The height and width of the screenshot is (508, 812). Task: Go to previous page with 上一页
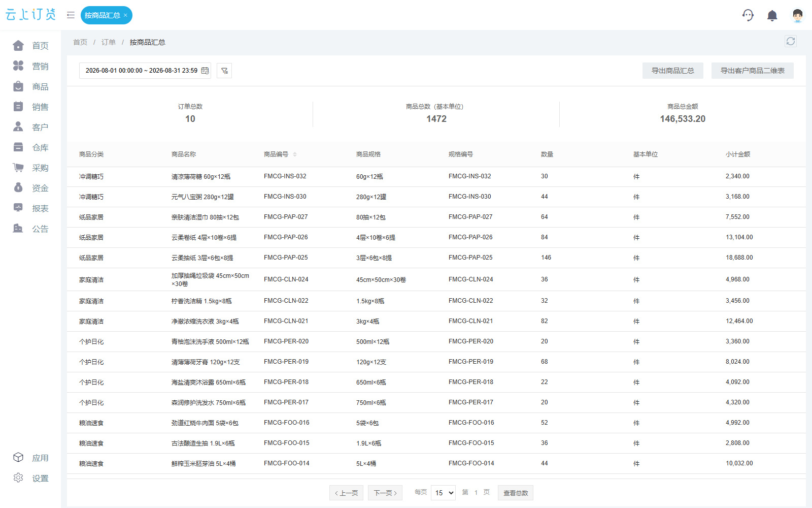pos(346,493)
